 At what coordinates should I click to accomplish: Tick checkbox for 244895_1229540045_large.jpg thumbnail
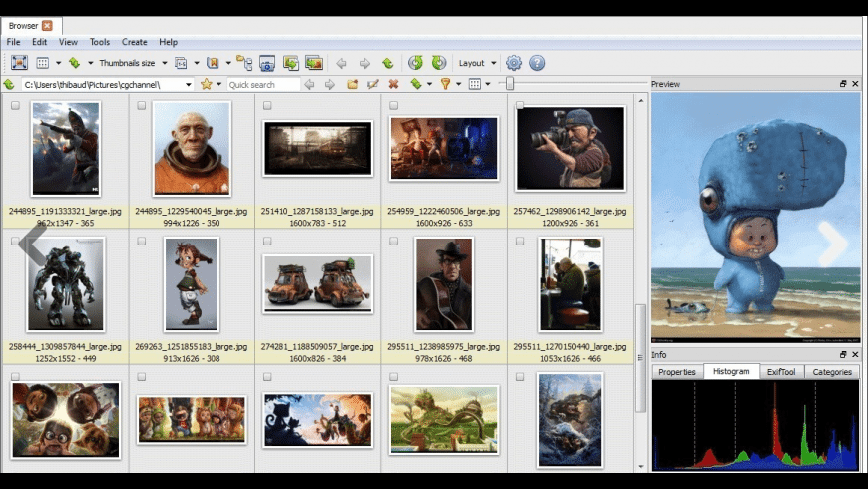142,105
